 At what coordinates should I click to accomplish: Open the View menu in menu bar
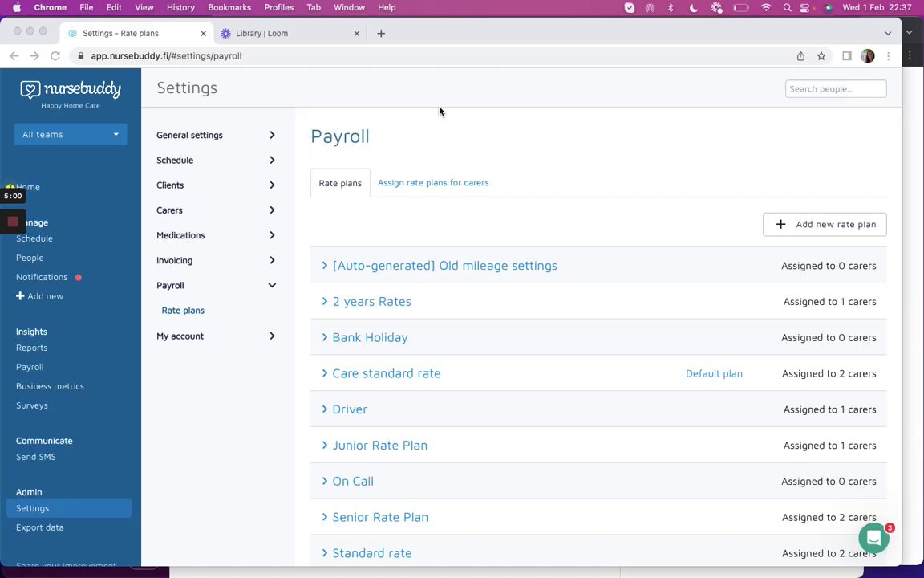click(144, 8)
